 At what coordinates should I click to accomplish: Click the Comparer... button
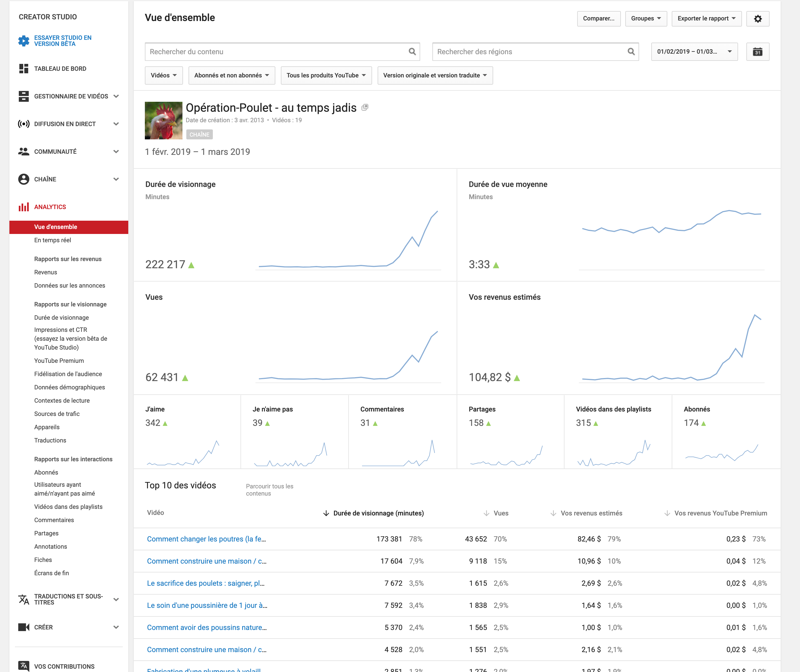tap(598, 19)
